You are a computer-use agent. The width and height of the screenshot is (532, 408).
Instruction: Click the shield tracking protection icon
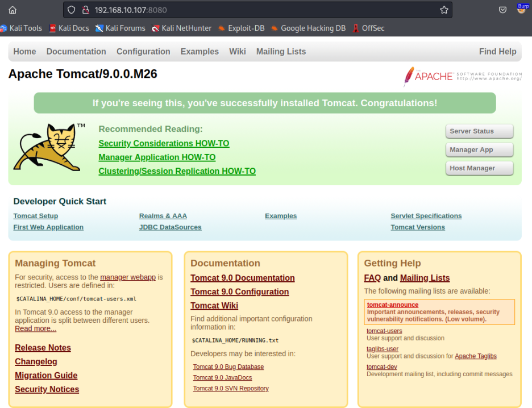point(71,10)
